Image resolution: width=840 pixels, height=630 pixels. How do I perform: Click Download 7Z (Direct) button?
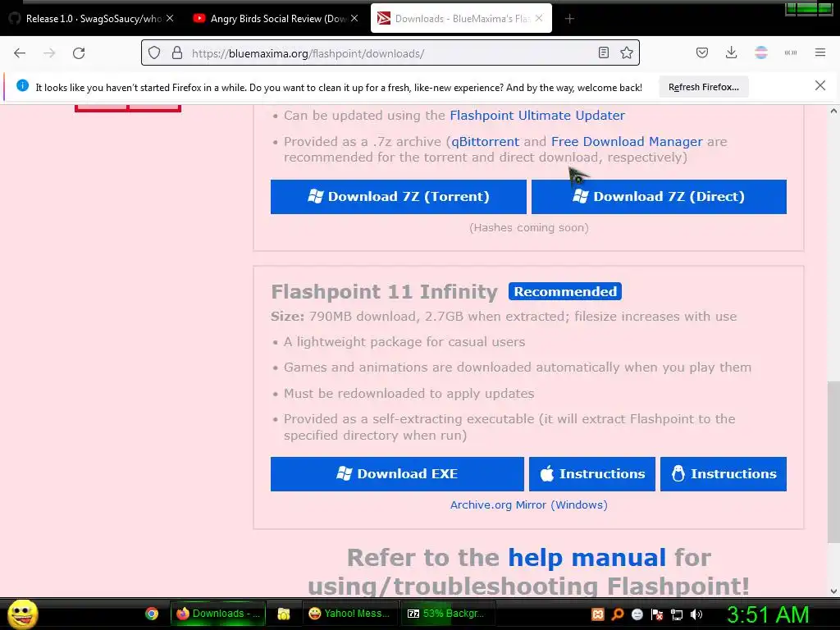point(659,197)
